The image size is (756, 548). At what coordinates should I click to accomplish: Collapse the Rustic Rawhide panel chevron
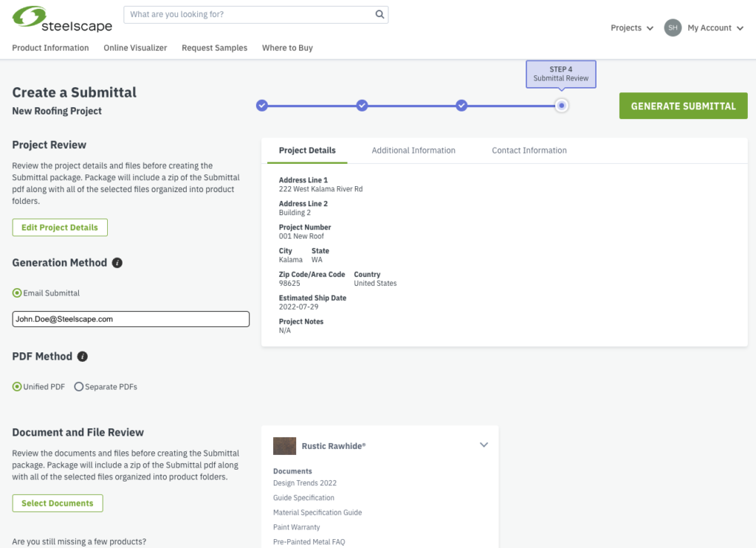(x=484, y=445)
